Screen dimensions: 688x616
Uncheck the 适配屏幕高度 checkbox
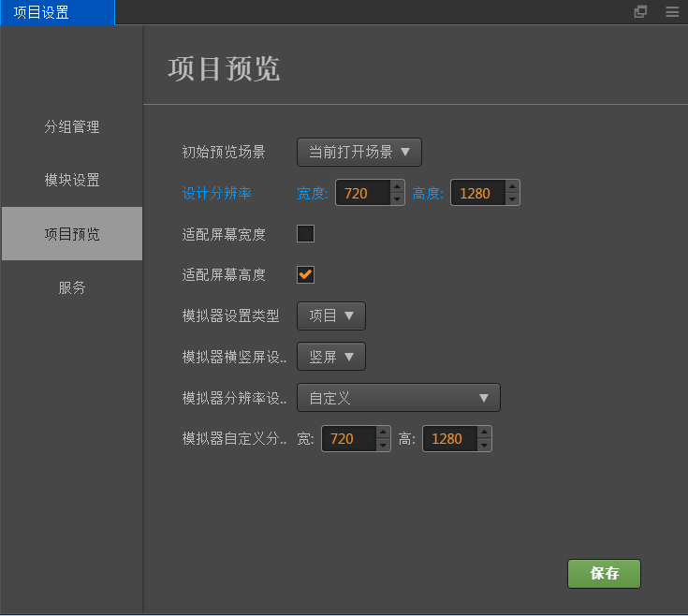(305, 274)
